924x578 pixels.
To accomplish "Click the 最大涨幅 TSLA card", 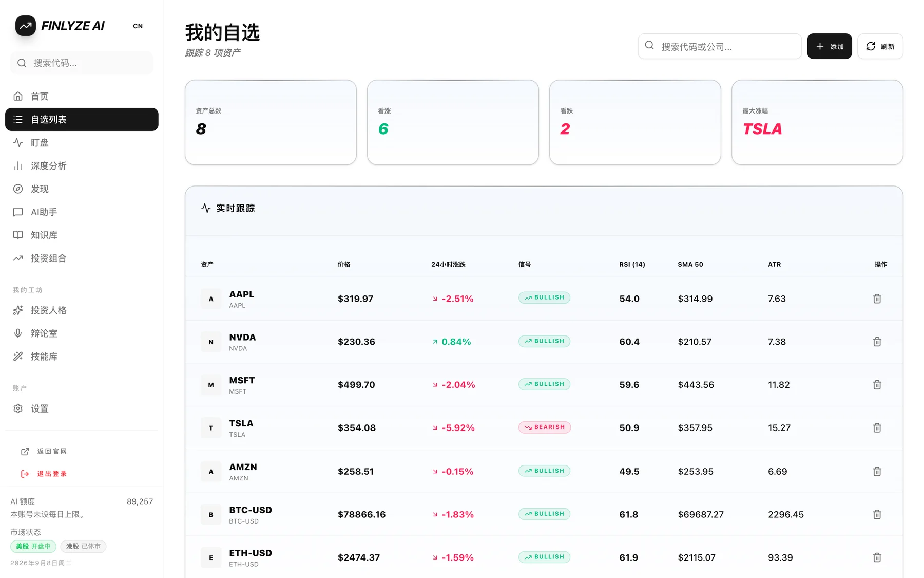I will (817, 122).
